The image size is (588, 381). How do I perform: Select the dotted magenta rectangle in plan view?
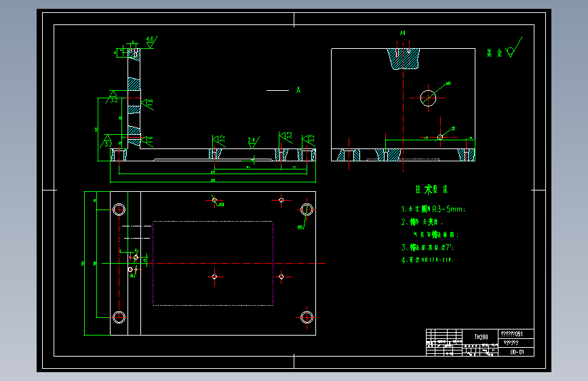pos(213,263)
